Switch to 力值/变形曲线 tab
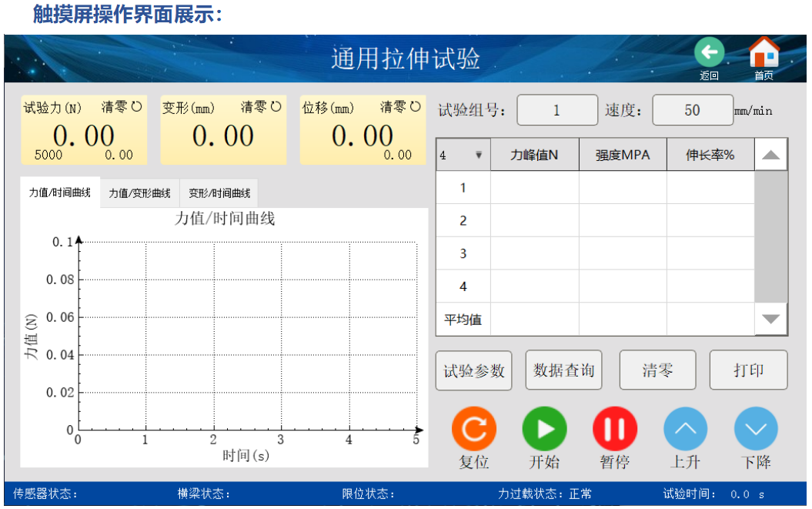Screen dimensions: 812x509 (139, 193)
